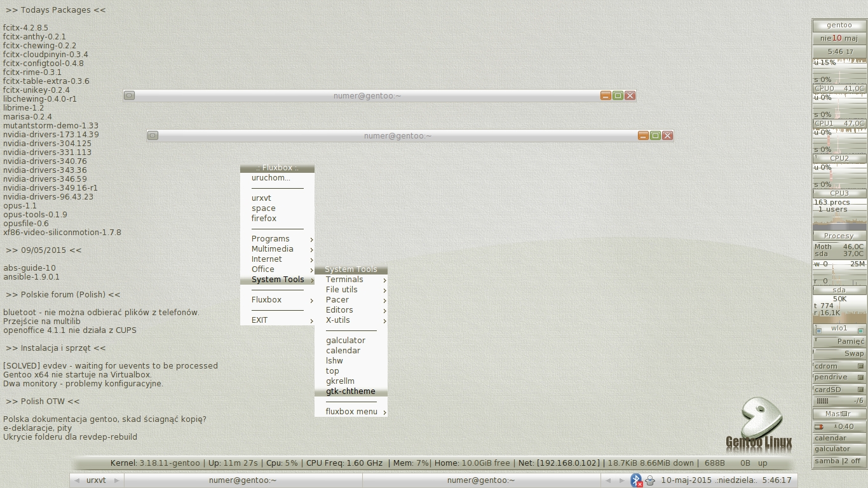This screenshot has width=868, height=488.
Task: Click the Swap usage meter bar
Action: click(x=839, y=353)
